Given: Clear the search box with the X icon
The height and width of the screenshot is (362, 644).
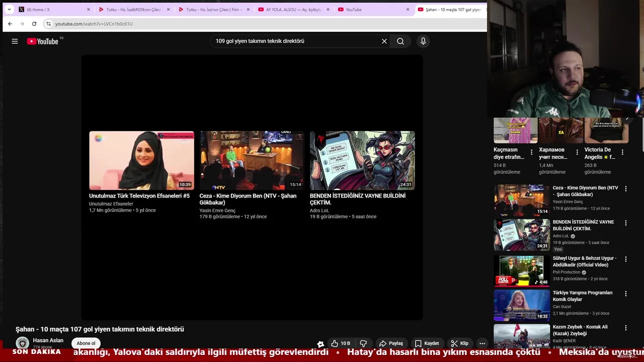Looking at the screenshot, I should pos(384,41).
